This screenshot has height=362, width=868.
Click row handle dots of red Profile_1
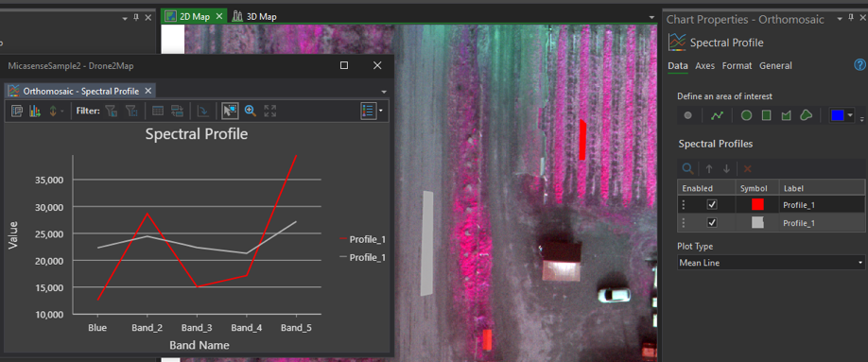point(683,205)
